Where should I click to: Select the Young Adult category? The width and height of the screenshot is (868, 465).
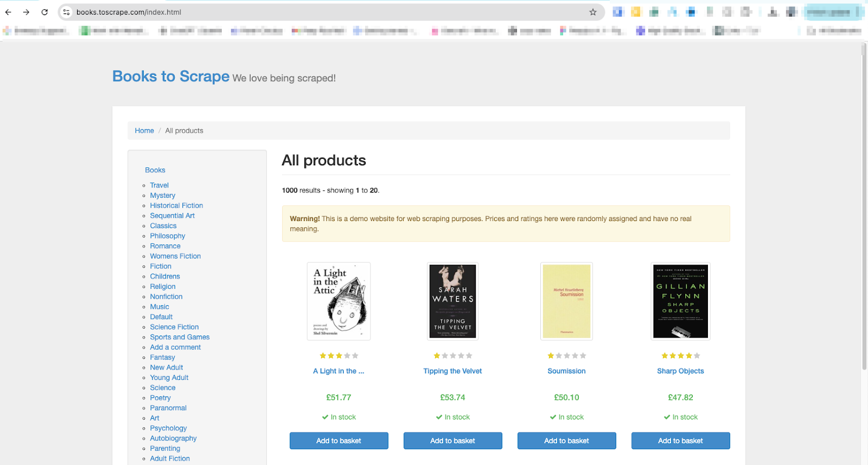[169, 378]
